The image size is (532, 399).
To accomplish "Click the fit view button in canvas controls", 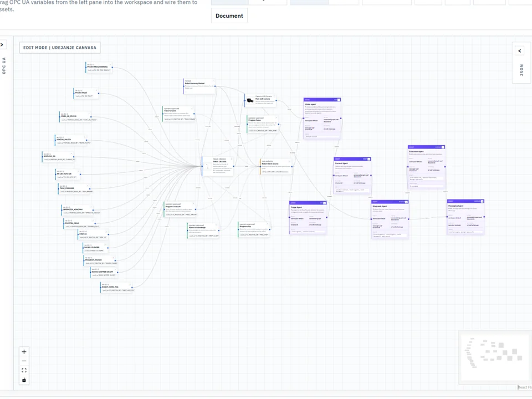I will tap(24, 370).
